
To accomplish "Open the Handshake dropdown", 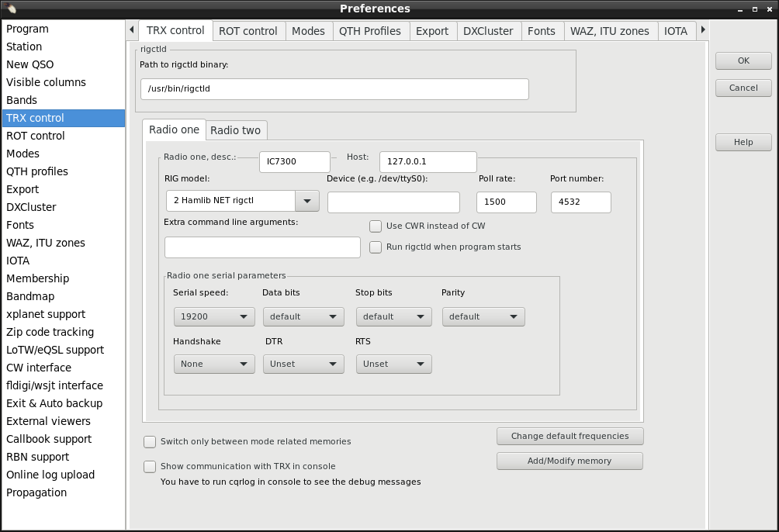I will point(214,364).
